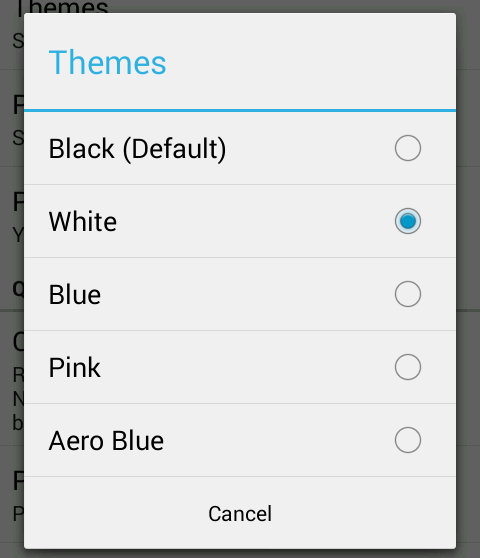480x558 pixels.
Task: Click the selected White radio button
Action: pyautogui.click(x=408, y=221)
